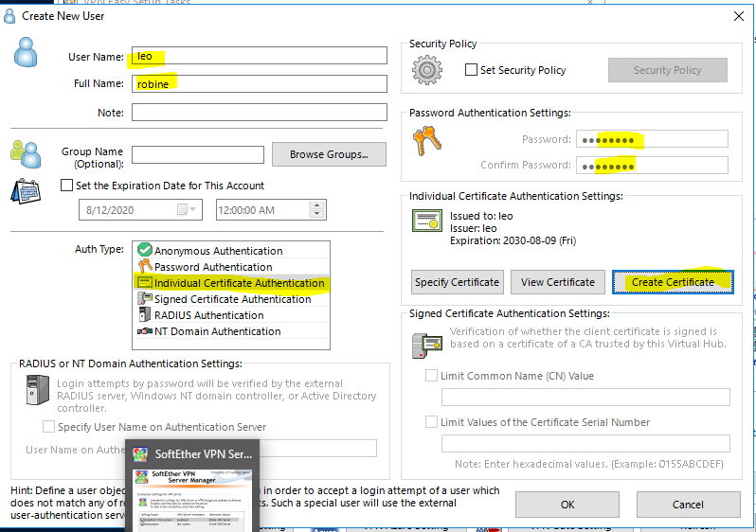The width and height of the screenshot is (756, 532).
Task: Increase expiration time with up spinner
Action: (x=316, y=205)
